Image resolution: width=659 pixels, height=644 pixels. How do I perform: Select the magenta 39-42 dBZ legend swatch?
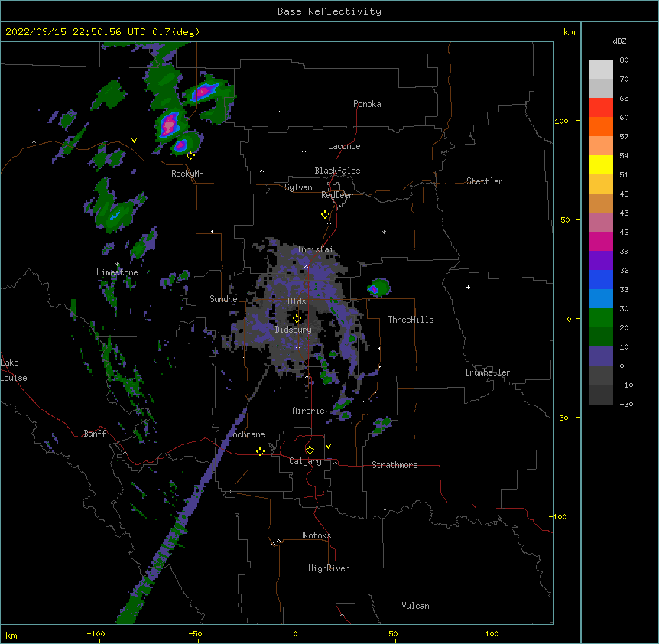click(x=601, y=241)
